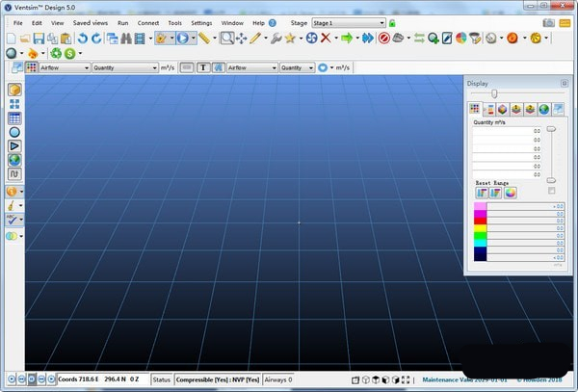
Task: Select the pencil draw tool
Action: tap(255, 39)
